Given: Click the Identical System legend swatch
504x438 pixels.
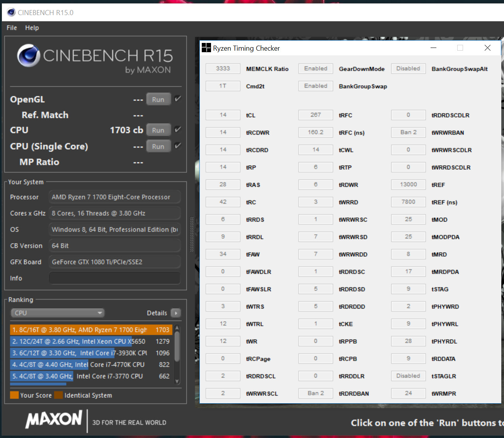Looking at the screenshot, I should tap(59, 395).
